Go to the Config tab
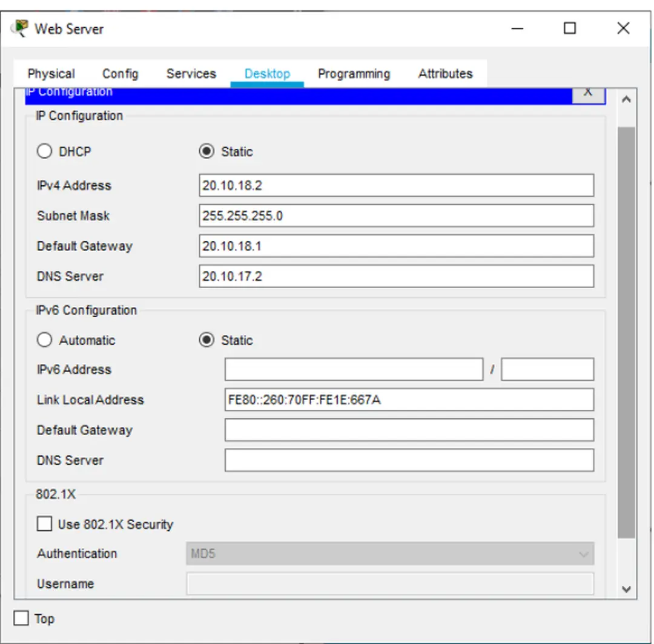The height and width of the screenshot is (644, 654). click(x=120, y=74)
